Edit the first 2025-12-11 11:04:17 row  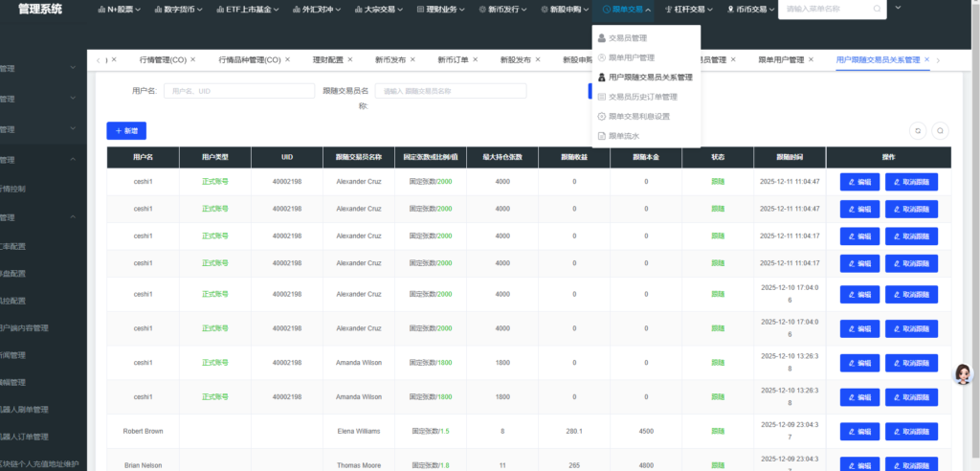pyautogui.click(x=859, y=236)
